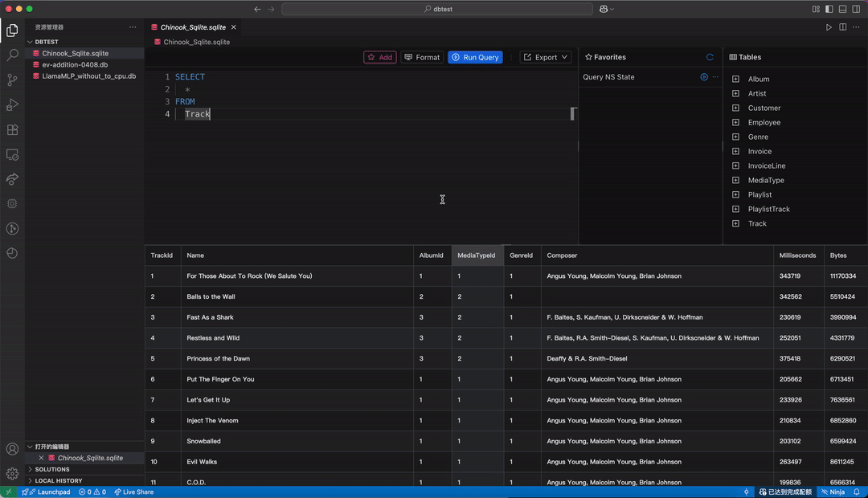Click the TrackId column header
This screenshot has width=868, height=498.
point(162,255)
